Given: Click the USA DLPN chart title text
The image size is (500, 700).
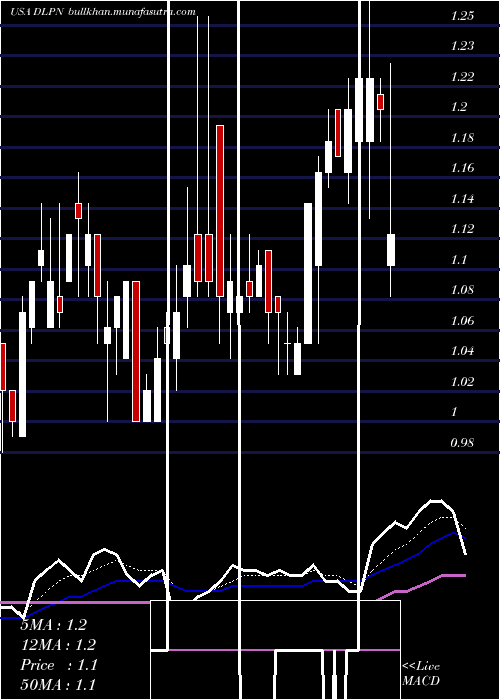Looking at the screenshot, I should pos(38,12).
